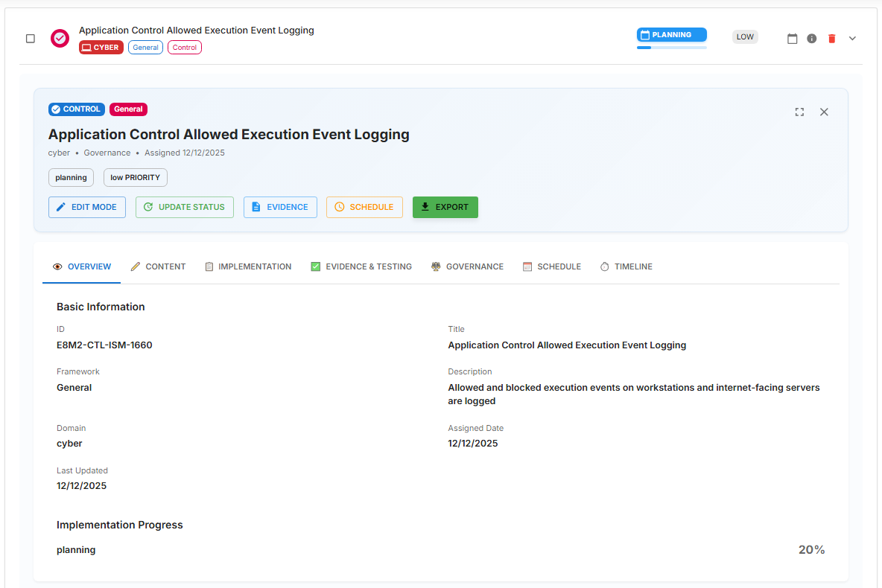Open the PLANNING status selector
The height and width of the screenshot is (588, 882).
pyautogui.click(x=671, y=35)
